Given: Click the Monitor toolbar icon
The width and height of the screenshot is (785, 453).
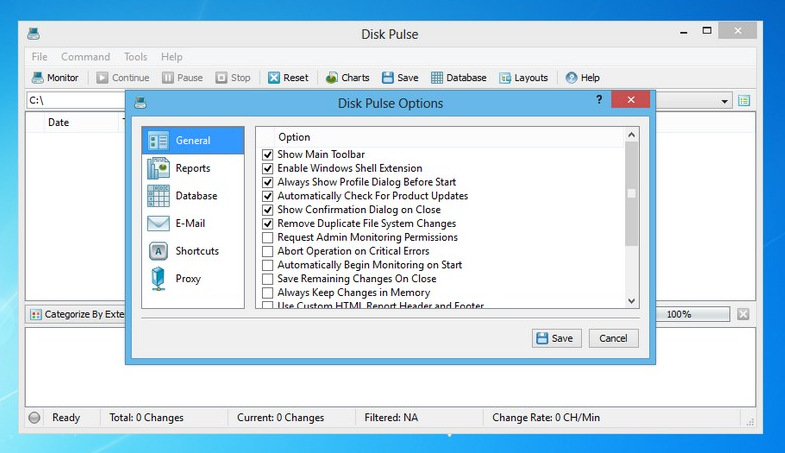Looking at the screenshot, I should (38, 78).
